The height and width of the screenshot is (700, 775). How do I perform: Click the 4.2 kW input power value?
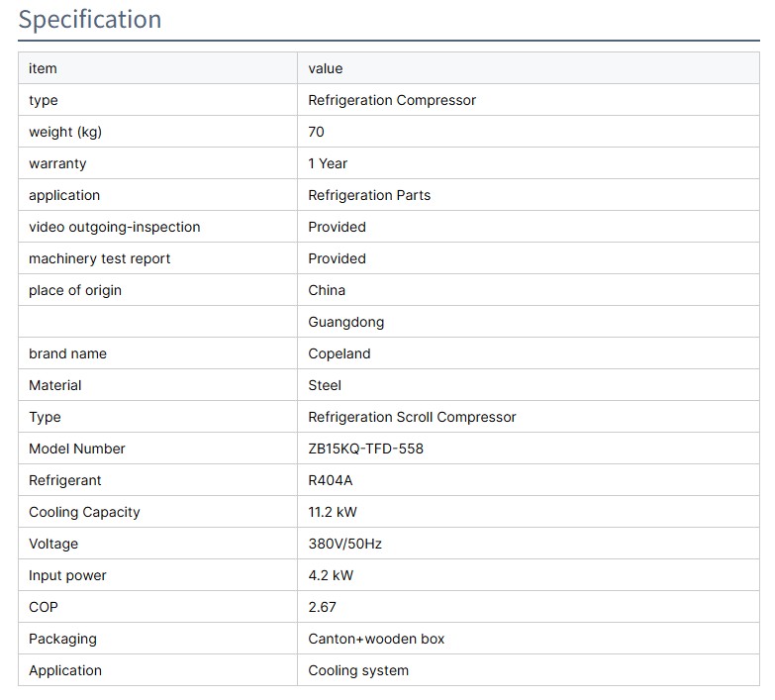pyautogui.click(x=331, y=575)
